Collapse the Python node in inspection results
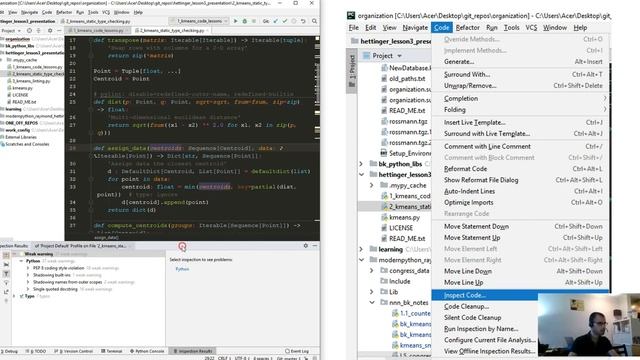Viewport: 640px width, 360px height. tap(21, 261)
